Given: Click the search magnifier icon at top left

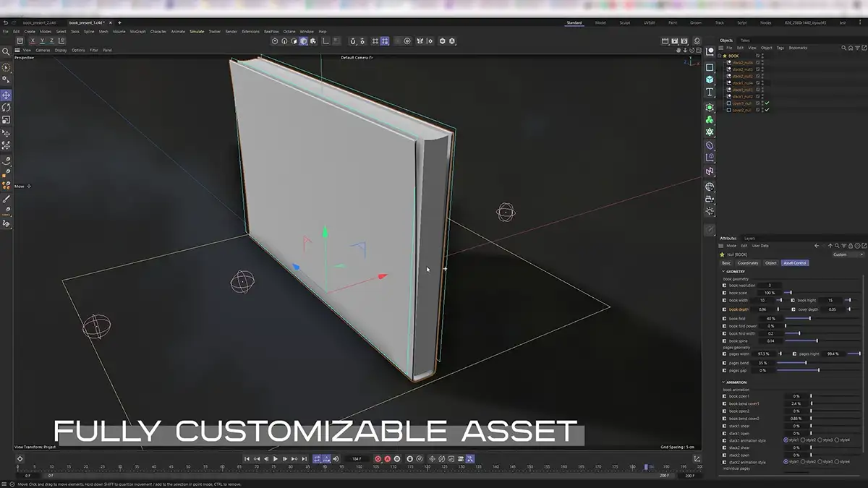Looking at the screenshot, I should click(x=6, y=52).
